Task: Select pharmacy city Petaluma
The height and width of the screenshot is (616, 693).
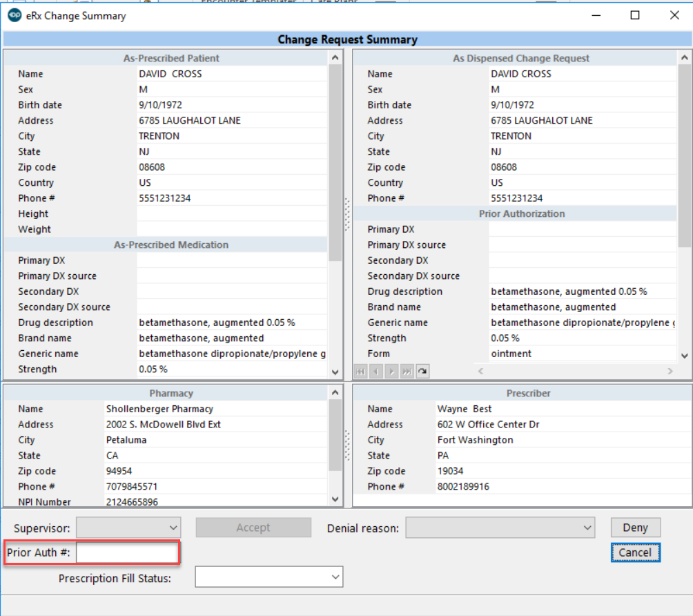Action: 126,440
